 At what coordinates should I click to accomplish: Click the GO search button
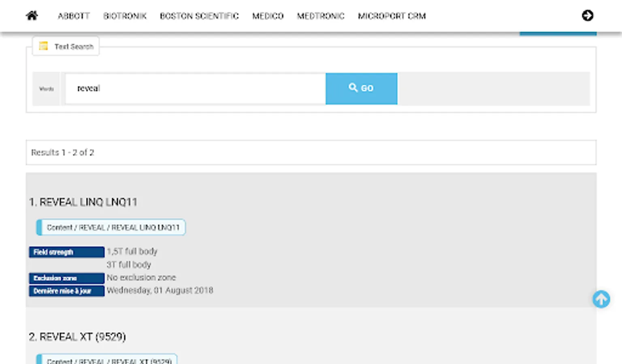(361, 89)
